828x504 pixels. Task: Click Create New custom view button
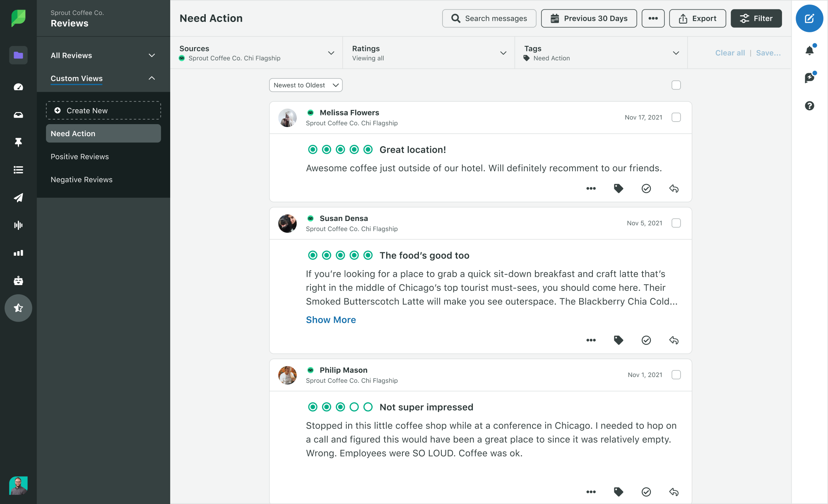[x=103, y=110]
